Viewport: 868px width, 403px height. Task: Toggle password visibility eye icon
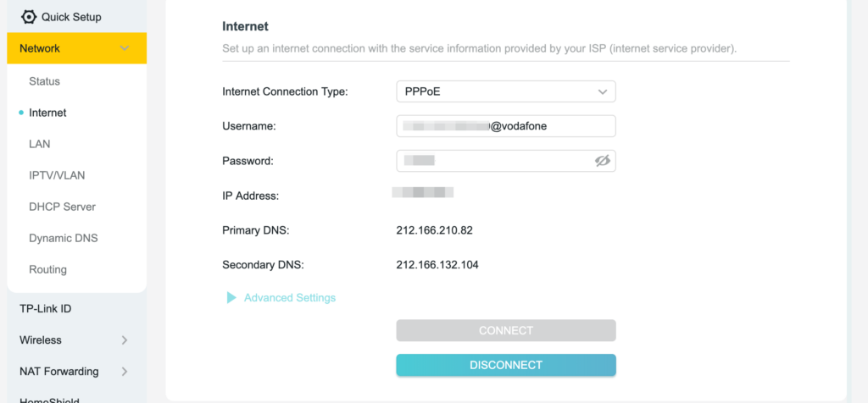pyautogui.click(x=603, y=161)
